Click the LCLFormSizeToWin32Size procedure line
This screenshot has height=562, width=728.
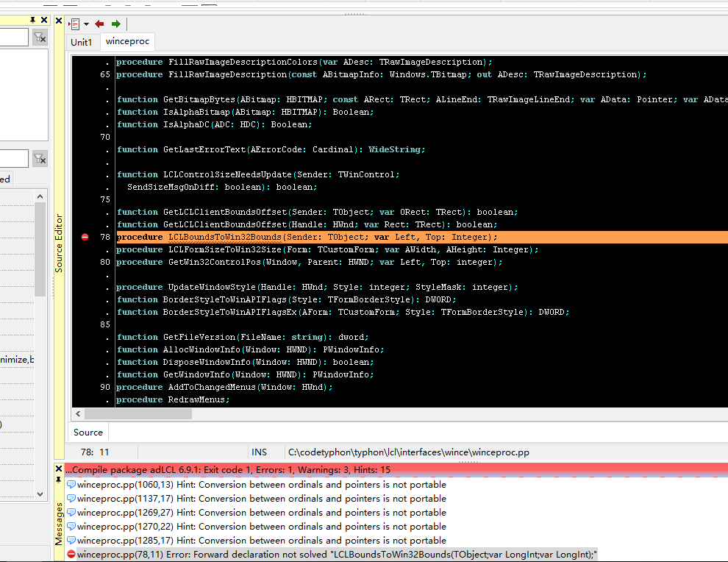[x=327, y=250]
